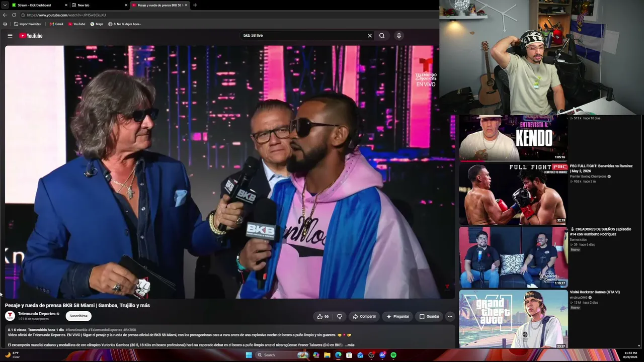Open the #BKB58 hashtag link

[129, 330]
